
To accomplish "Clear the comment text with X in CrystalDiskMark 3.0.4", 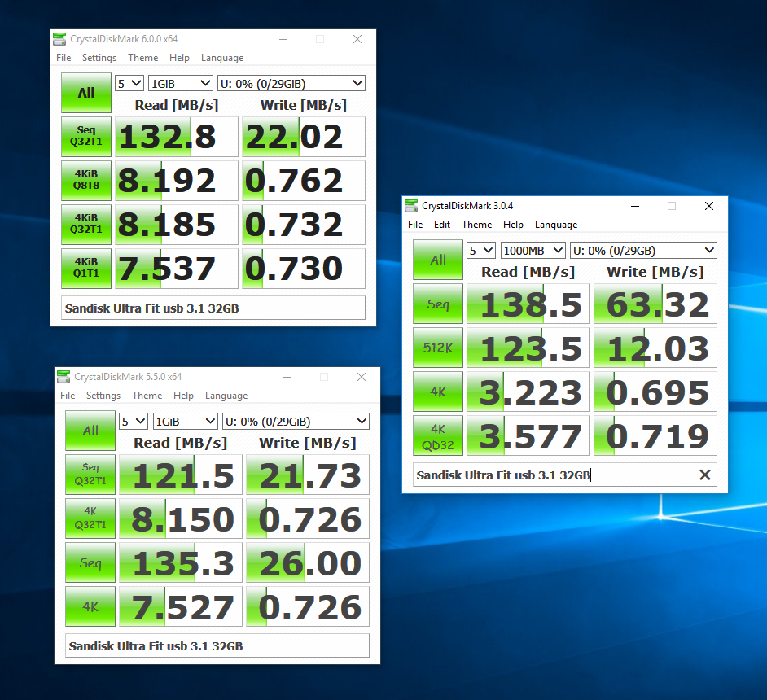I will [x=704, y=475].
